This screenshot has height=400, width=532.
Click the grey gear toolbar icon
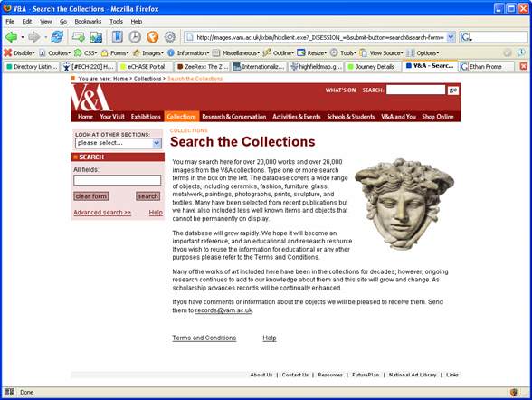coord(170,36)
